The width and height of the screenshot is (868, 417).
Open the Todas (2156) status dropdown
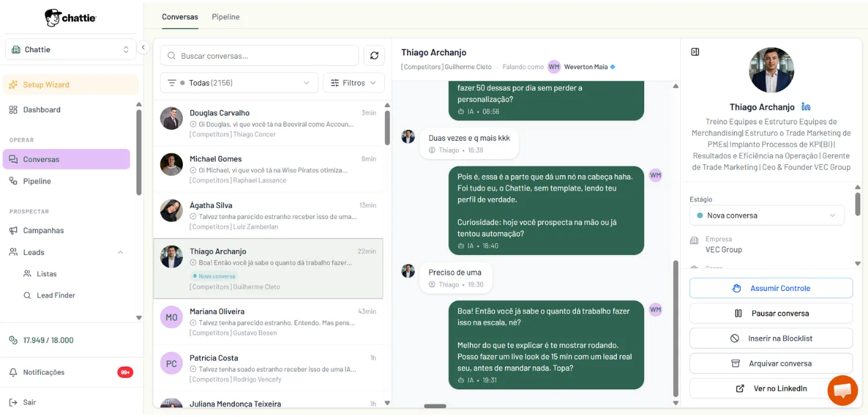(239, 83)
